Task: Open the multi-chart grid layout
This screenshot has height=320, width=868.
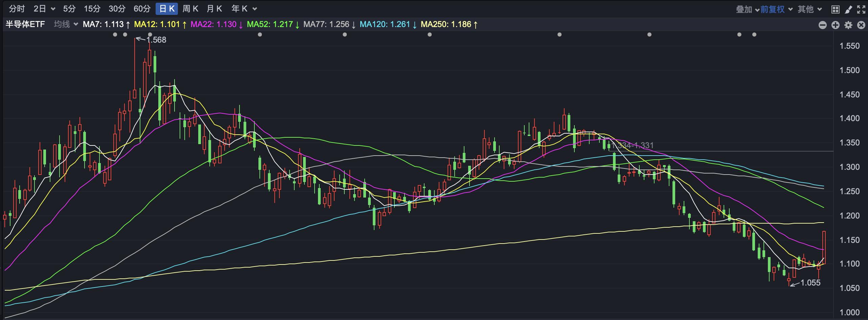Action: (835, 9)
